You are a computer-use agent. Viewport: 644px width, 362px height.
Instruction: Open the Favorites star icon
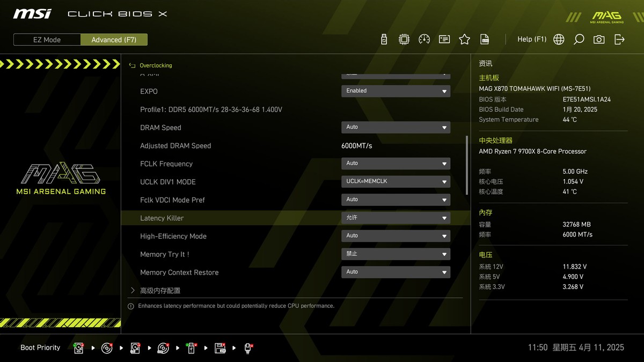point(464,39)
